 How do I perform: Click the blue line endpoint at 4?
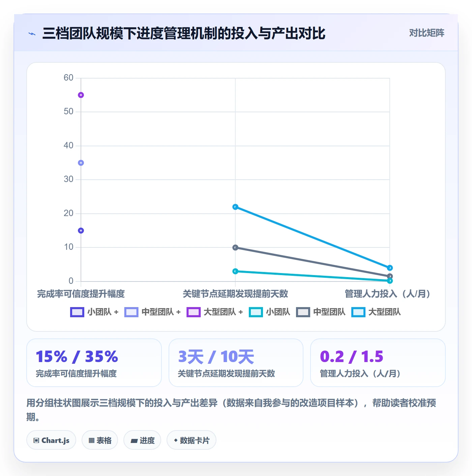[x=390, y=268]
